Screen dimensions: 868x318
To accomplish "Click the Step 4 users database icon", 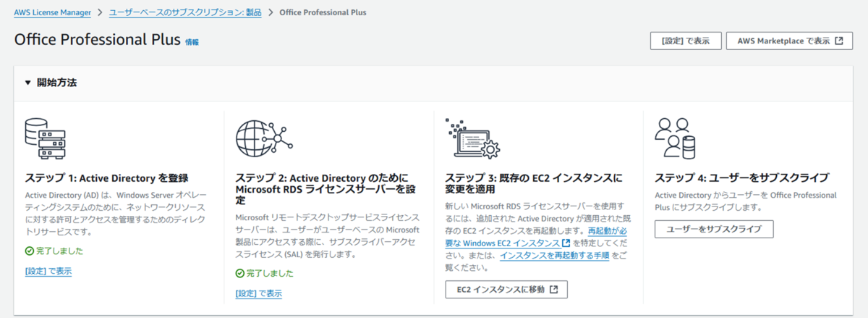I will point(676,138).
